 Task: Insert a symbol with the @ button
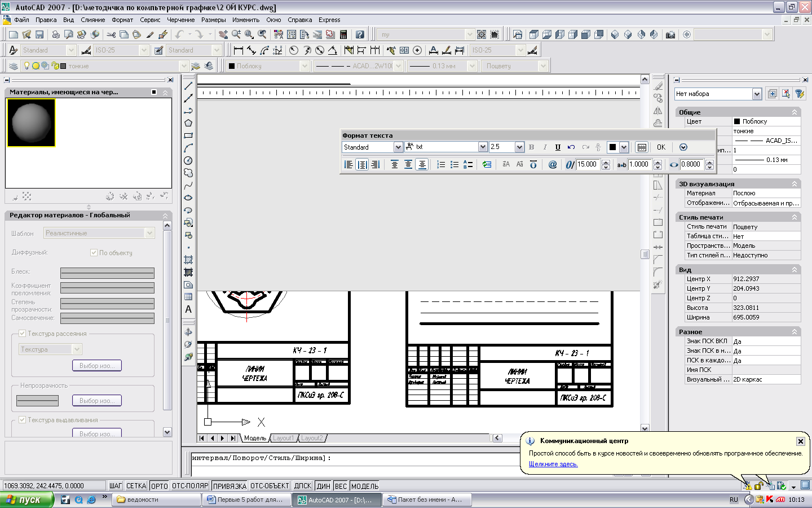click(x=553, y=164)
